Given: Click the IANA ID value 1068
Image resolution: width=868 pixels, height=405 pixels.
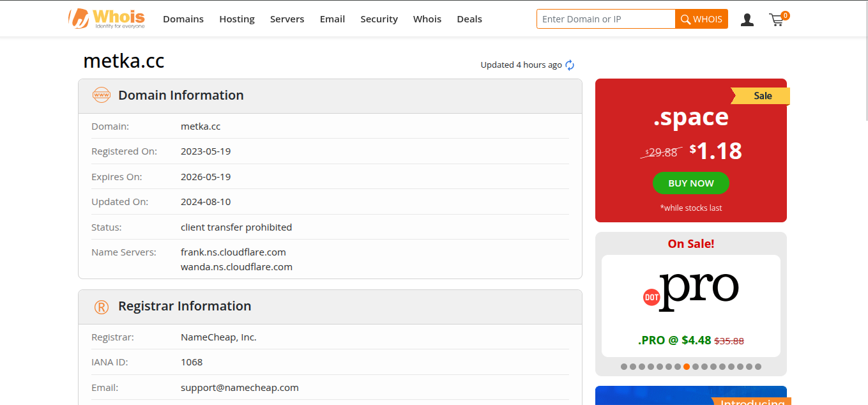Looking at the screenshot, I should (192, 362).
